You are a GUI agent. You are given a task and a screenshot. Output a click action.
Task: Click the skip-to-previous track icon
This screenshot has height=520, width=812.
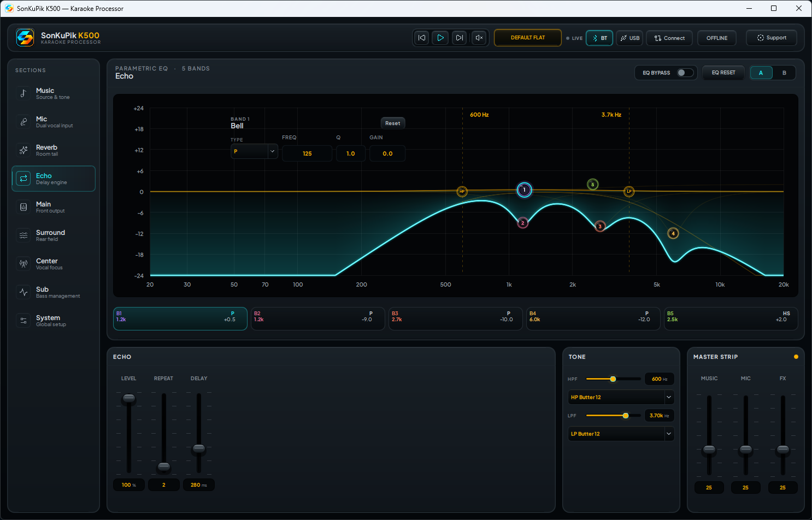coord(421,38)
